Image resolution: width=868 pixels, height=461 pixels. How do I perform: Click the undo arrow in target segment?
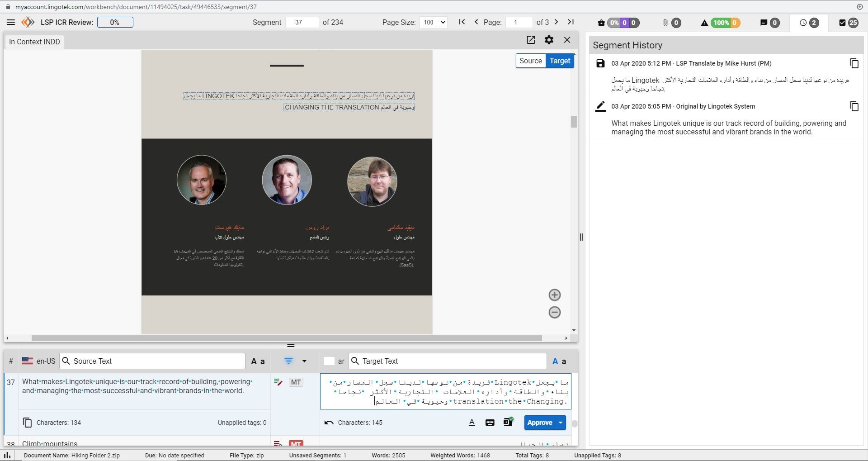(x=329, y=423)
